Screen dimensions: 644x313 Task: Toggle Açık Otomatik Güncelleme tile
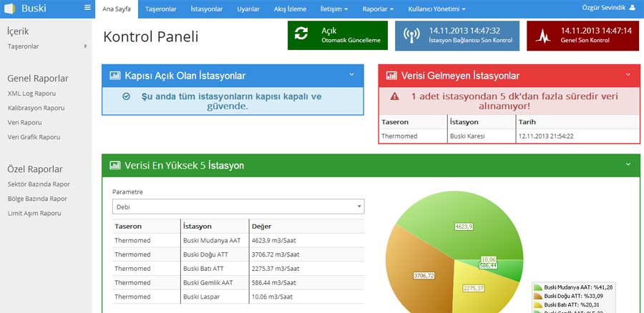(x=338, y=35)
